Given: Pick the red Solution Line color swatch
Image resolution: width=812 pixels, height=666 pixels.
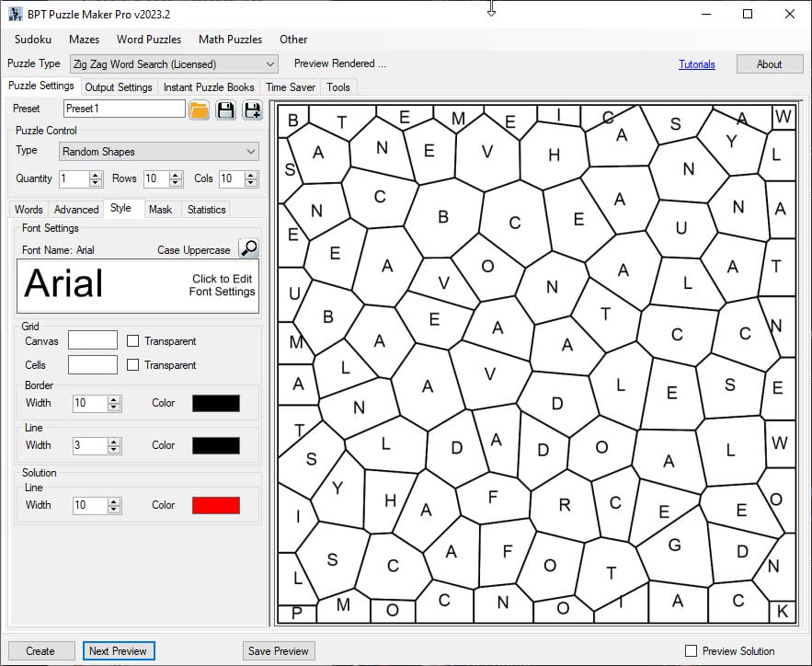Looking at the screenshot, I should [215, 505].
